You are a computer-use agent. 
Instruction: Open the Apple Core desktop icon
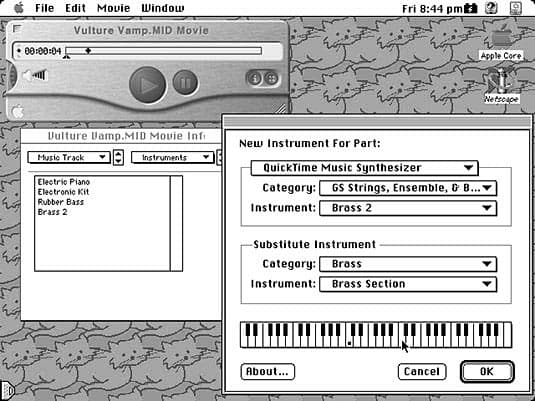click(501, 44)
